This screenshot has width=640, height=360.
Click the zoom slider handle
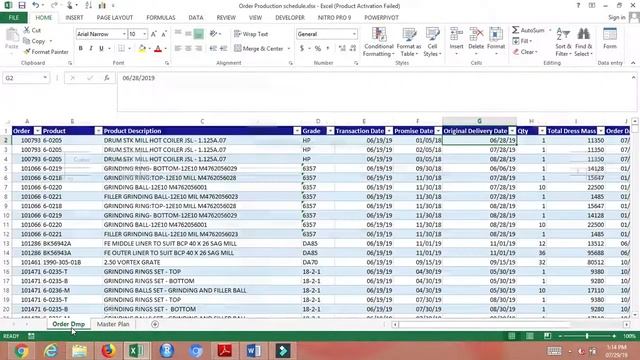click(x=587, y=336)
